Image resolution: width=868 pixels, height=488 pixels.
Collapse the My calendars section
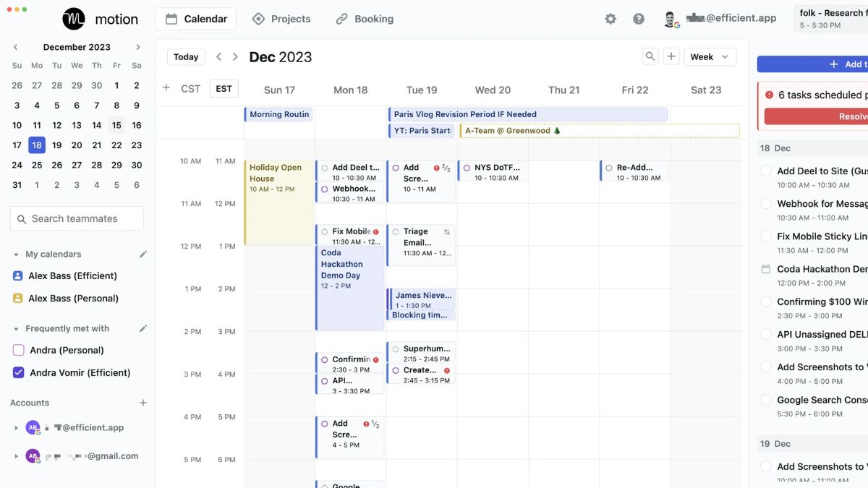16,254
